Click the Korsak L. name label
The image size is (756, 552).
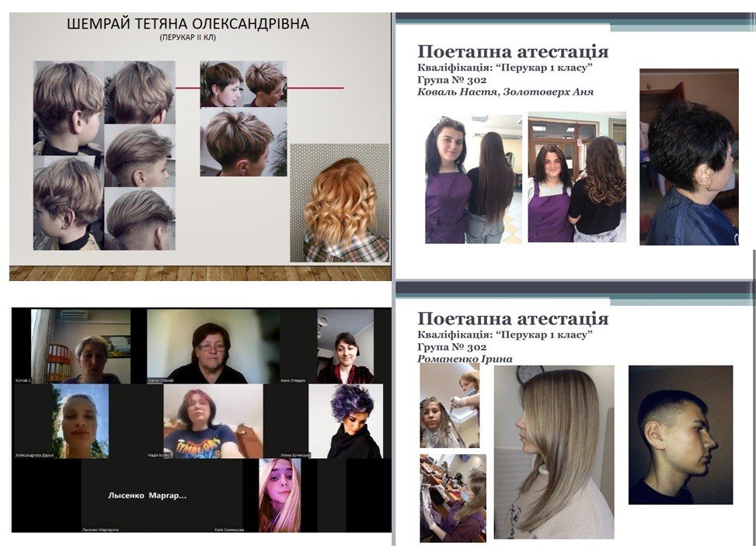tap(23, 380)
